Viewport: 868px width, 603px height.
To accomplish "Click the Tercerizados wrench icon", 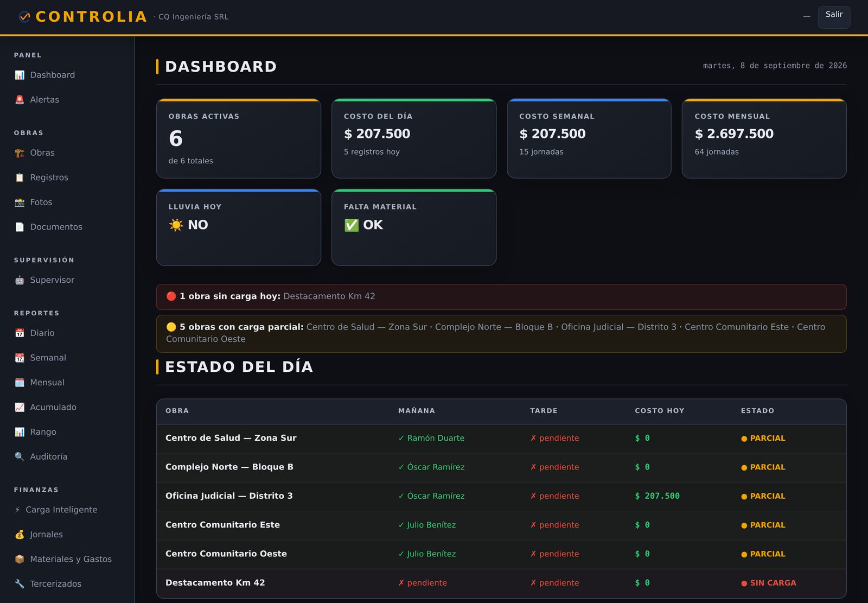I will pos(20,584).
